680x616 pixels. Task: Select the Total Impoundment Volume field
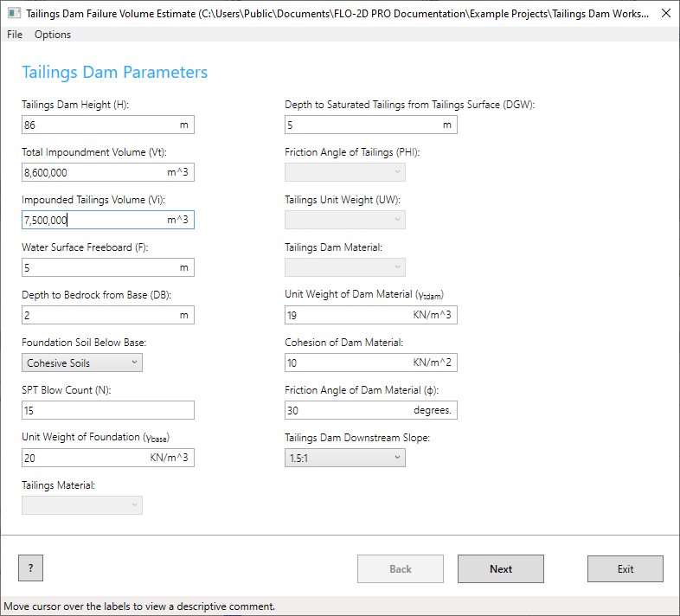pyautogui.click(x=93, y=173)
